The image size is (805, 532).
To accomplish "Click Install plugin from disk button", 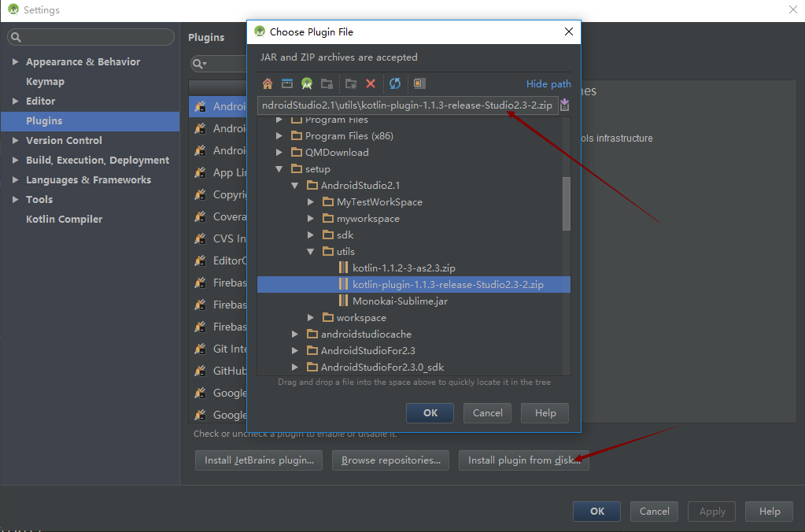I will [523, 460].
